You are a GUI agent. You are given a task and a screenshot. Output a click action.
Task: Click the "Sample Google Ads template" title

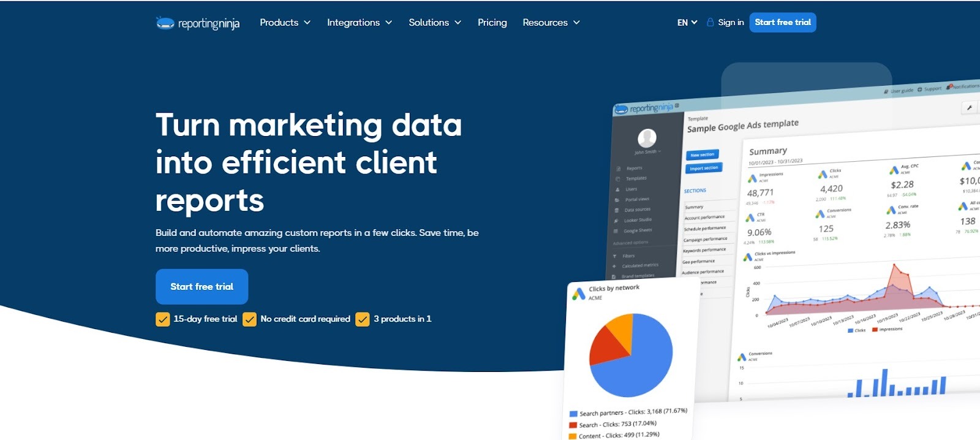click(743, 126)
